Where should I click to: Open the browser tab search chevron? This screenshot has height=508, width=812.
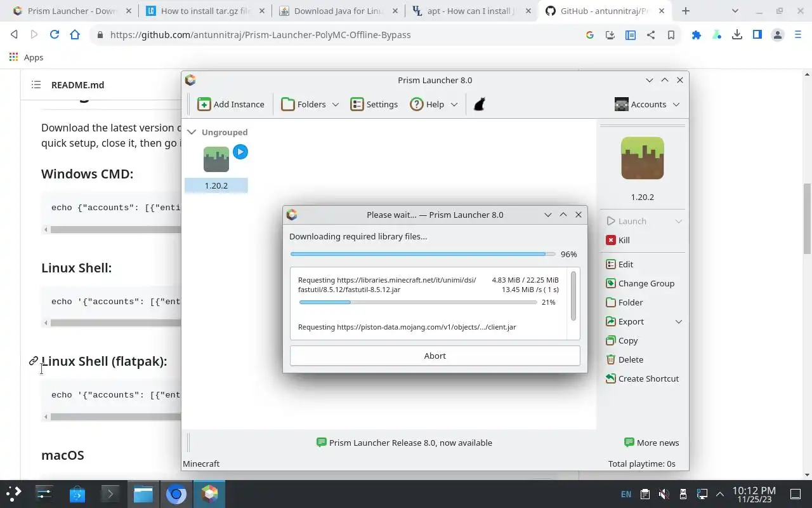[735, 11]
